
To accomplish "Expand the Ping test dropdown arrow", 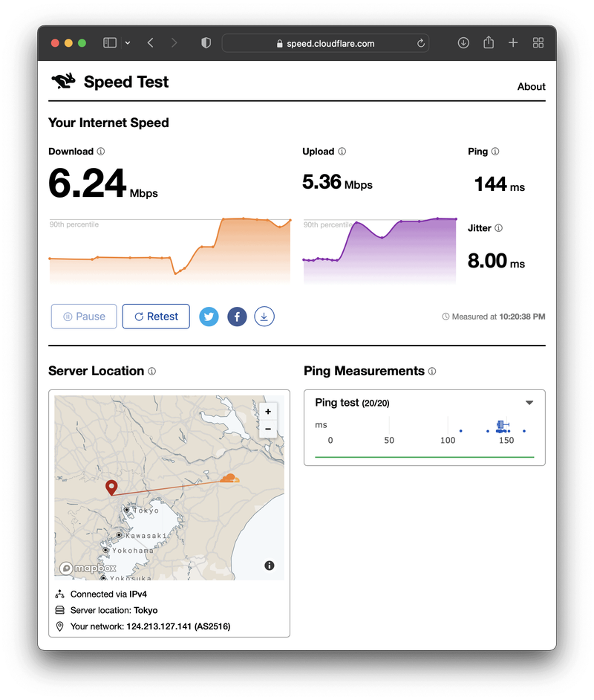I will [x=529, y=403].
